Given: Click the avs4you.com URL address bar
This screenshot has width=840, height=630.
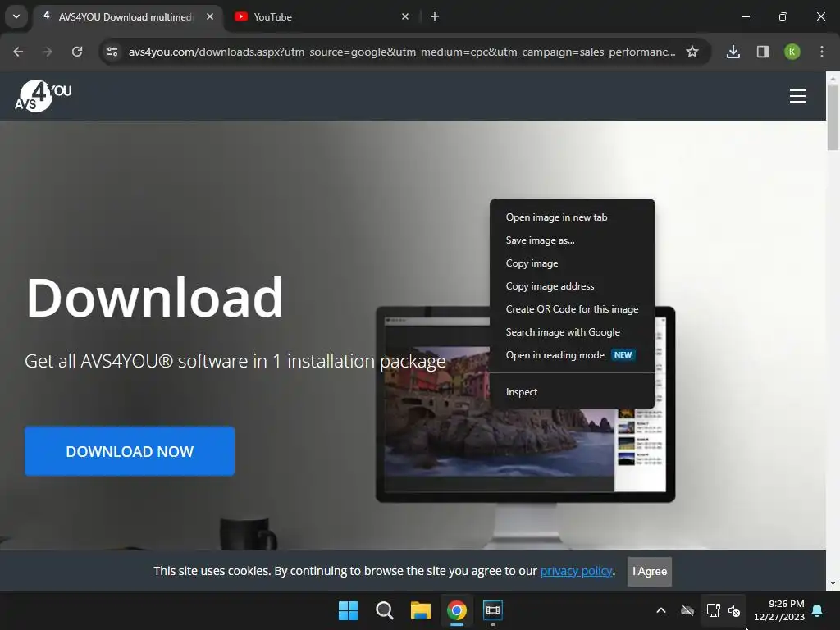Looking at the screenshot, I should pyautogui.click(x=402, y=52).
